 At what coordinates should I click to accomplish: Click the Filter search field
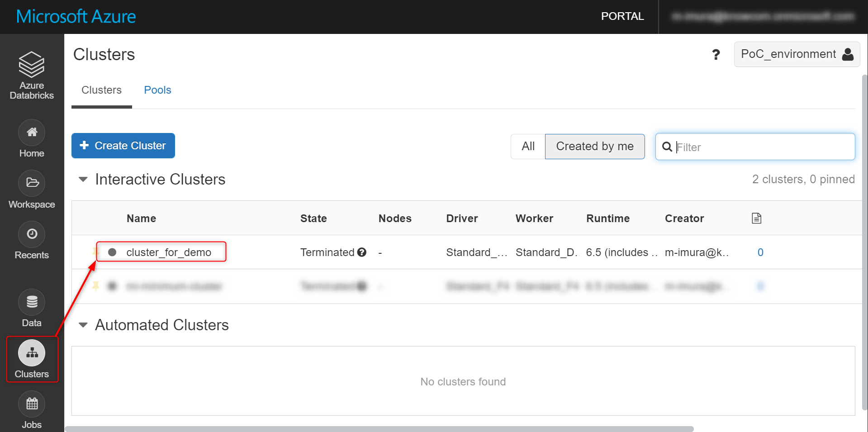point(755,147)
